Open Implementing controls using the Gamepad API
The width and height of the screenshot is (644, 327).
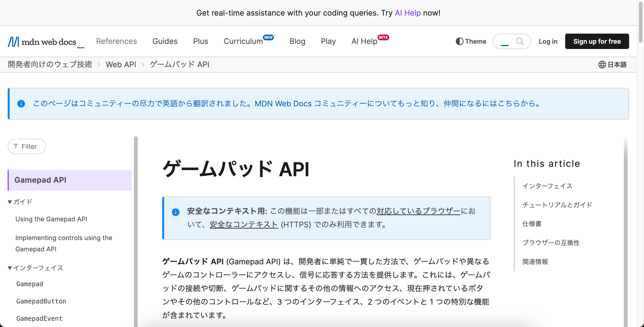click(64, 243)
